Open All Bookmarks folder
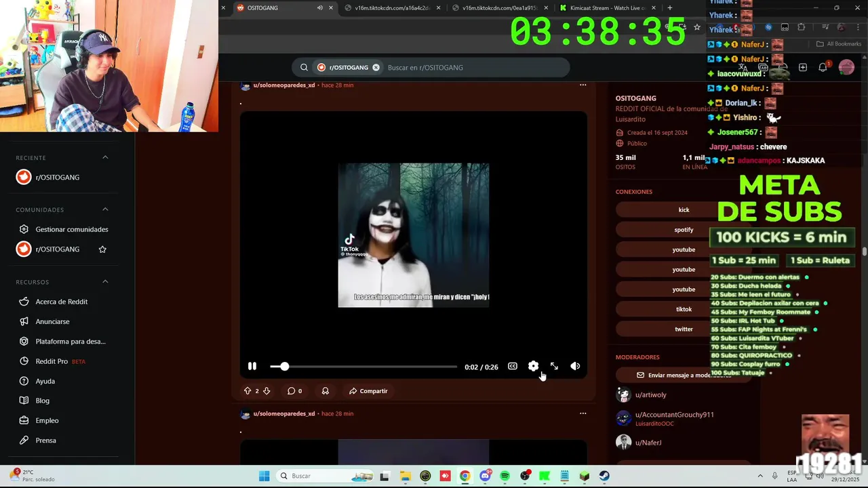The image size is (868, 488). click(839, 44)
